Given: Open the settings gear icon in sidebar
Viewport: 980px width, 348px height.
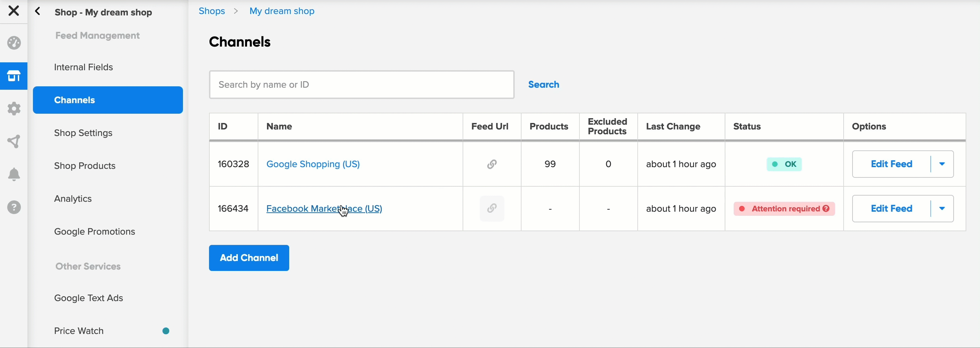Looking at the screenshot, I should pos(14,109).
